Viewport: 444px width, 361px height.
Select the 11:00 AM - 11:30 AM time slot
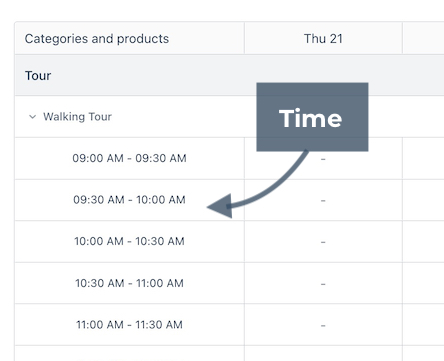129,324
